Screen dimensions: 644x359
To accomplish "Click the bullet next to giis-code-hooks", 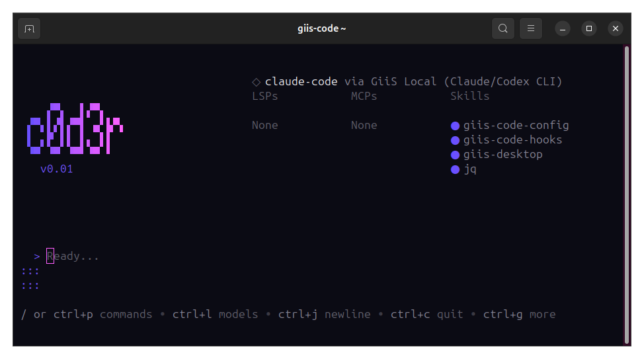I will [x=455, y=140].
